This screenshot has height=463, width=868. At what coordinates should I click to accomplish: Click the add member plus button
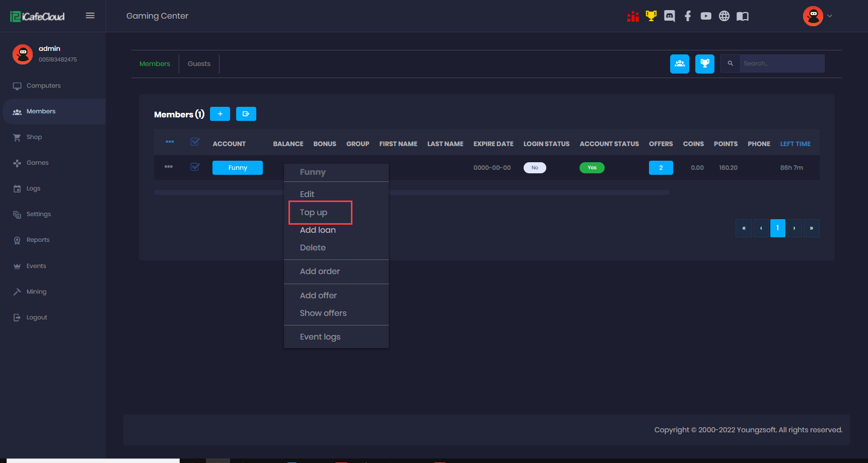[220, 114]
